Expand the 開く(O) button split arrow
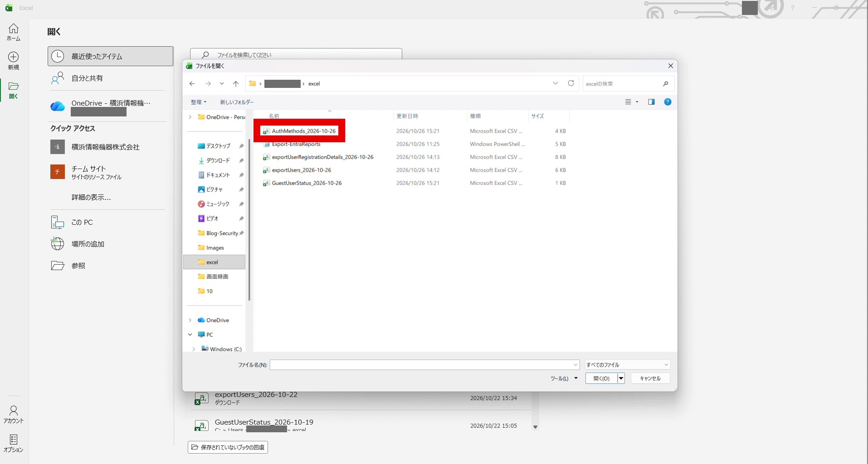The width and height of the screenshot is (868, 464). (x=621, y=378)
